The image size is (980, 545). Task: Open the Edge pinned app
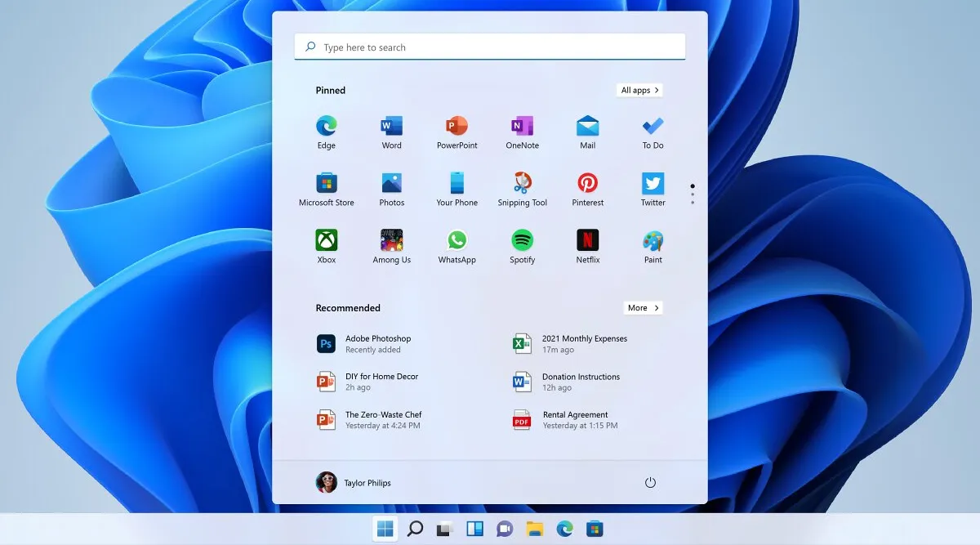[x=327, y=132]
